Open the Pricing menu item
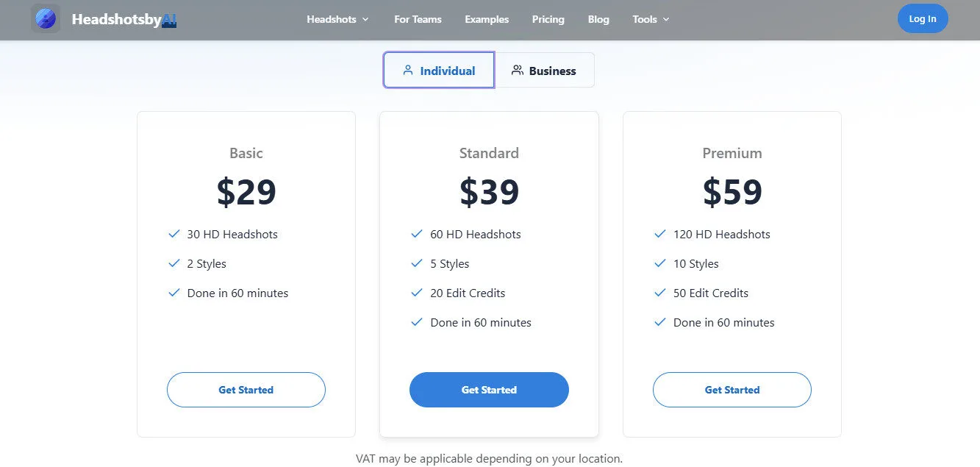 click(548, 20)
